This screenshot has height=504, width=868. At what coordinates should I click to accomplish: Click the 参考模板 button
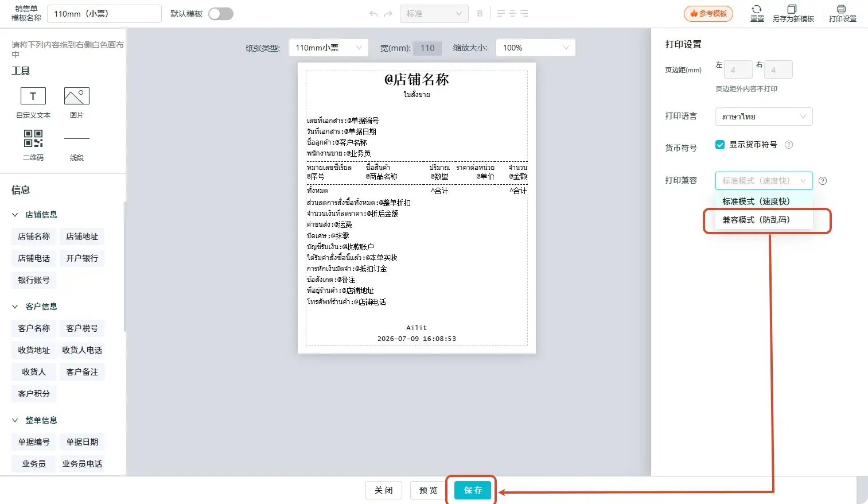click(709, 13)
